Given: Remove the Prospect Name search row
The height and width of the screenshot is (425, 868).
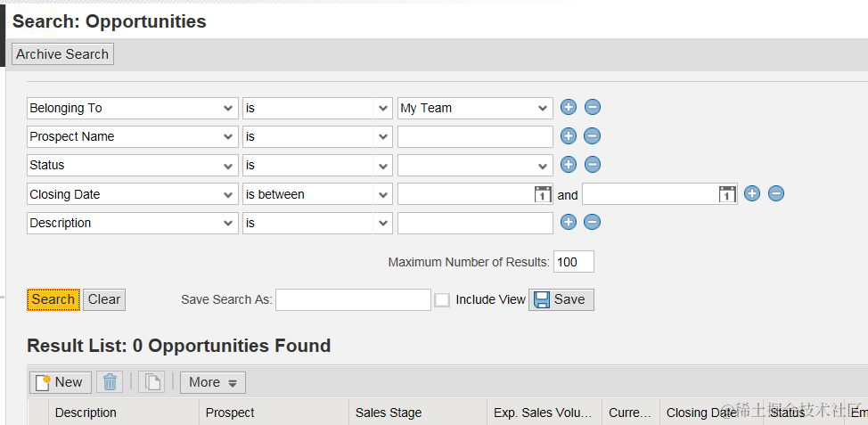Looking at the screenshot, I should pyautogui.click(x=593, y=136).
